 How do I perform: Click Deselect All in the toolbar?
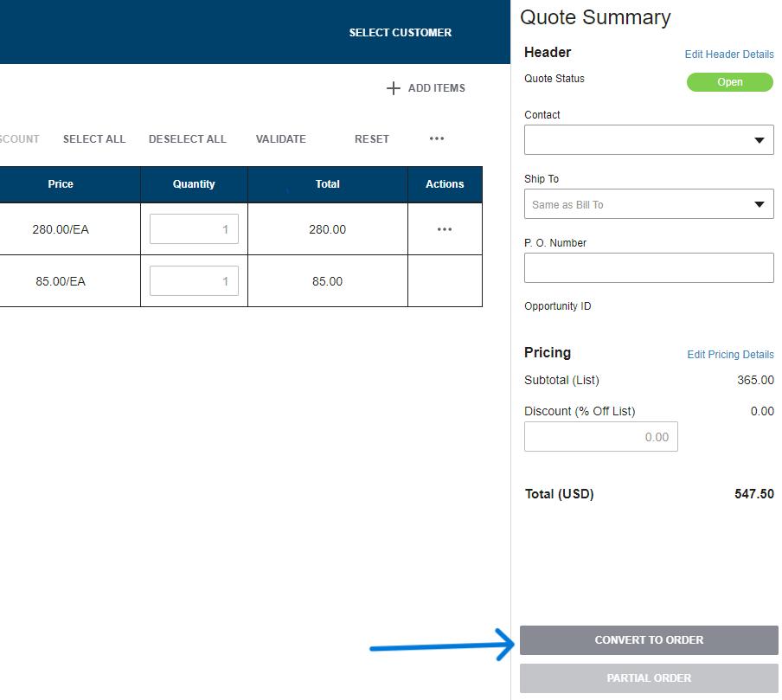pos(188,139)
